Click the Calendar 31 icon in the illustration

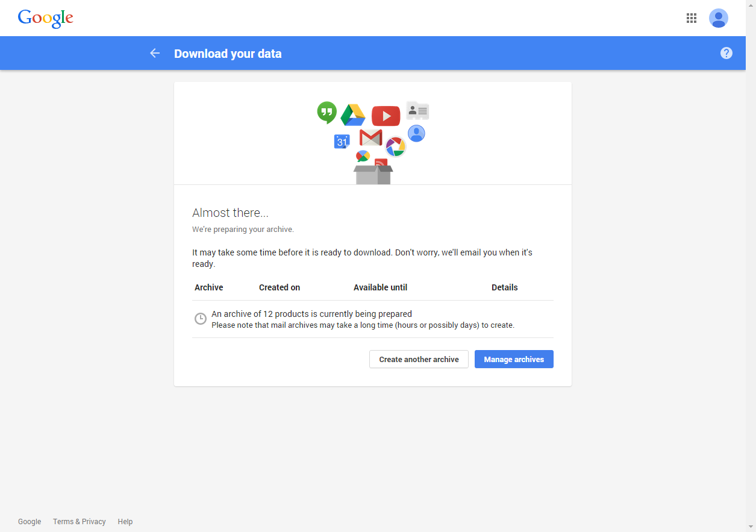coord(342,142)
